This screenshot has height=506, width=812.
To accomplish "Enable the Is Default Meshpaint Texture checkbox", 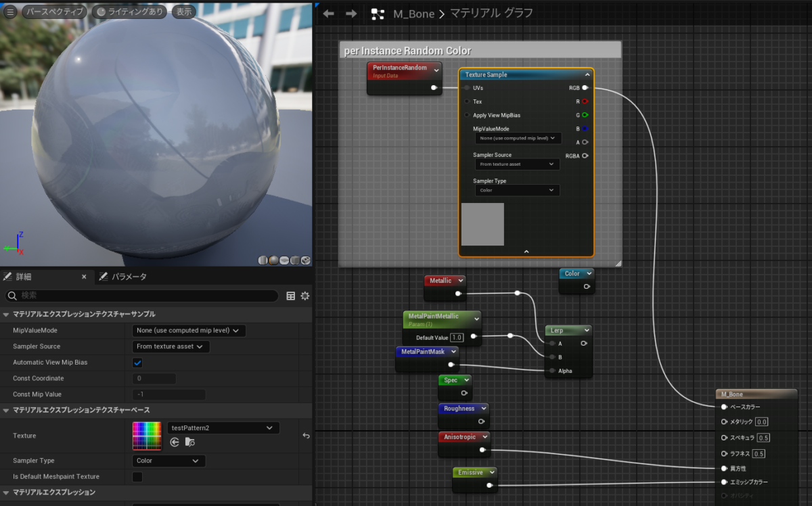I will [137, 476].
